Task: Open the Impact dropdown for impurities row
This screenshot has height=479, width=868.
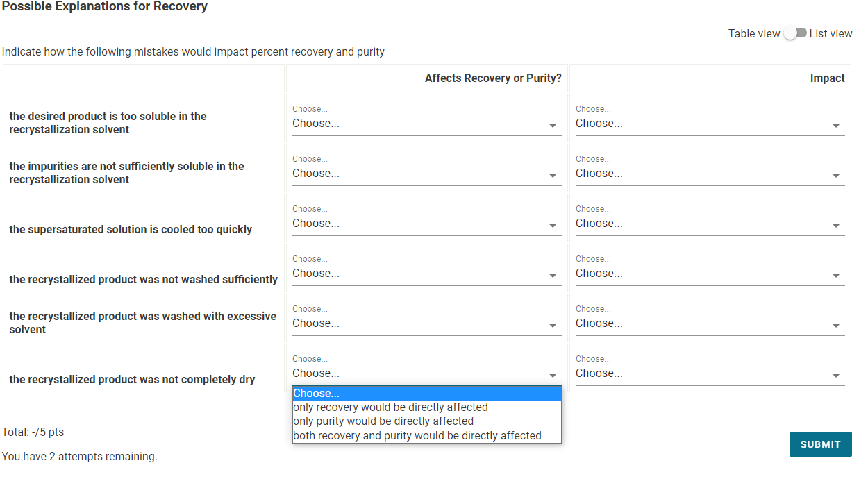Action: point(710,173)
